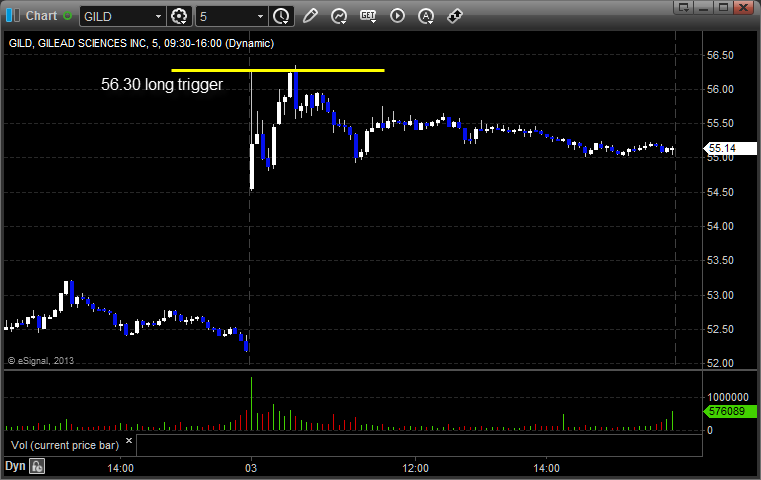
Task: Click the 54.00 price axis label
Action: point(720,226)
